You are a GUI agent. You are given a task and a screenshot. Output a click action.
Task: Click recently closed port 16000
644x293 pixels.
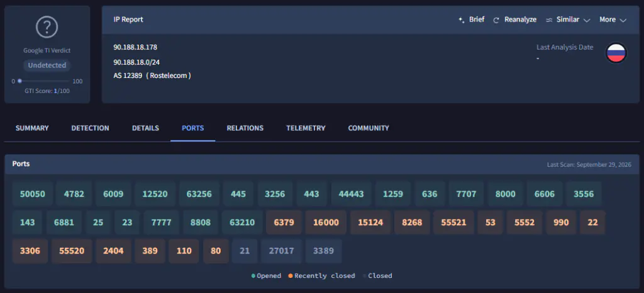click(x=326, y=223)
